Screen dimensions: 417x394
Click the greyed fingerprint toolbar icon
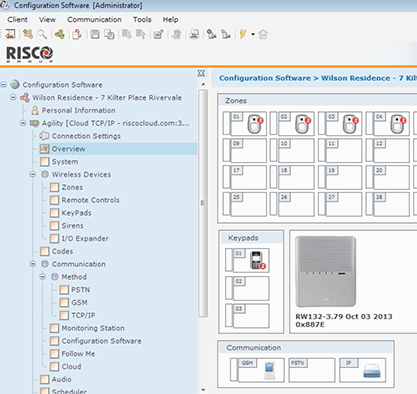(177, 34)
